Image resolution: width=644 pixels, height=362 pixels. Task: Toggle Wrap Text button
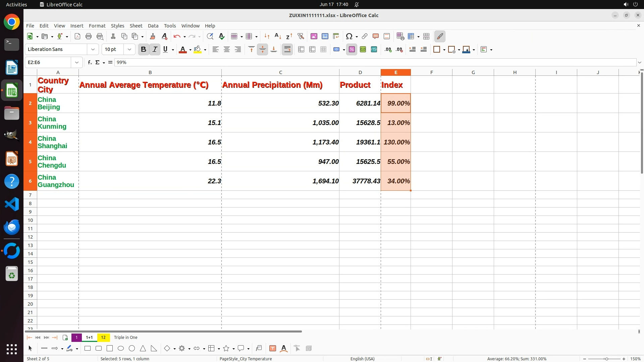287,50
